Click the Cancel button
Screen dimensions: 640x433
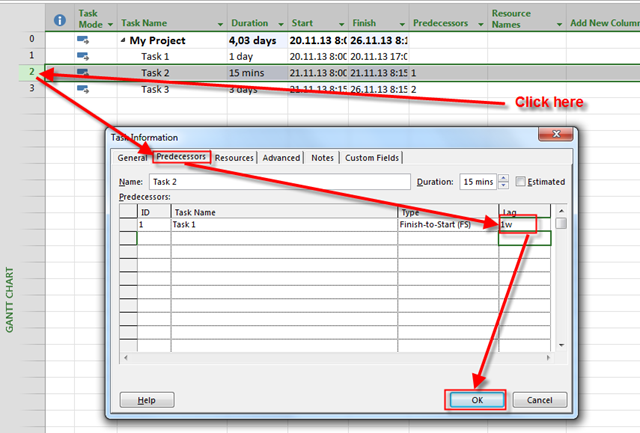(x=539, y=400)
